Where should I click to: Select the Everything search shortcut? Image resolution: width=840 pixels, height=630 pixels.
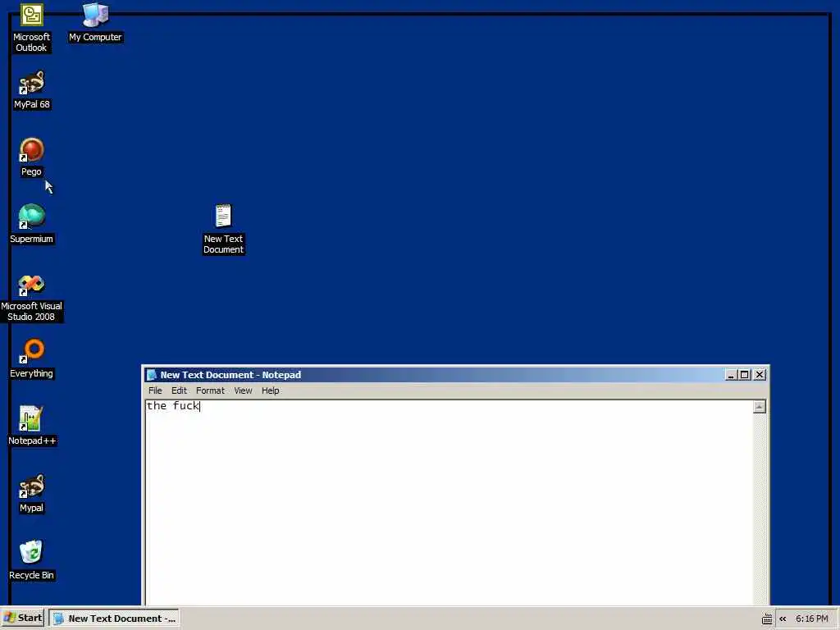(32, 358)
